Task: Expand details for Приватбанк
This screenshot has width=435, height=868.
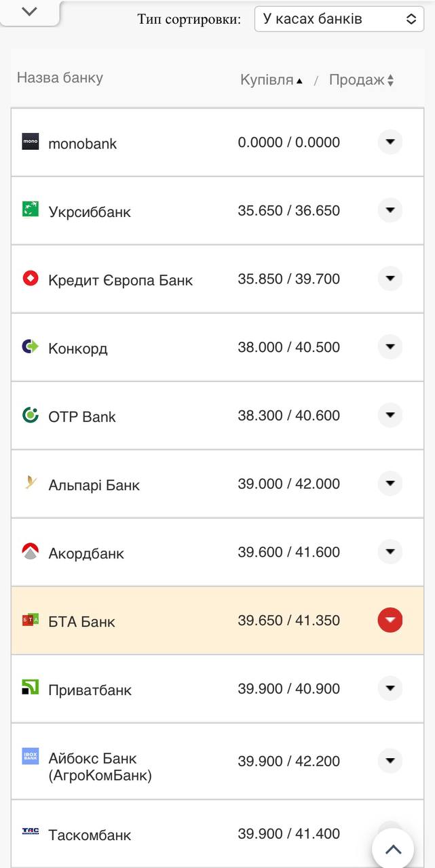Action: 390,688
